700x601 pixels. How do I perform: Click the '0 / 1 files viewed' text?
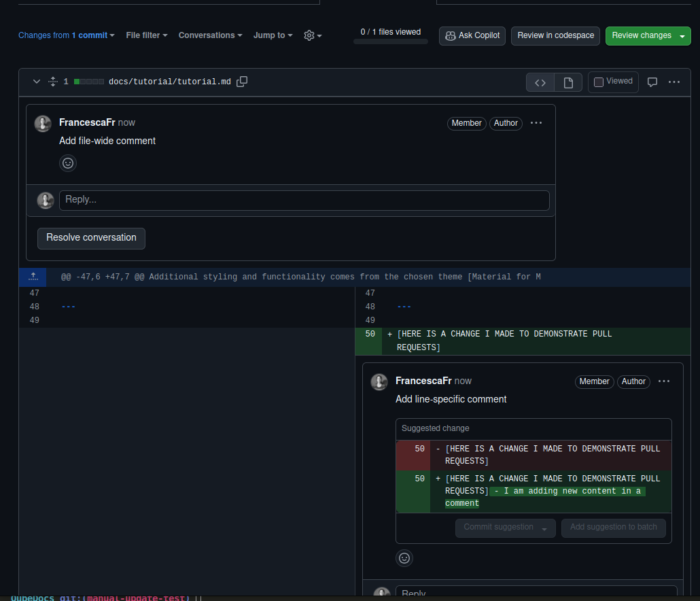391,32
